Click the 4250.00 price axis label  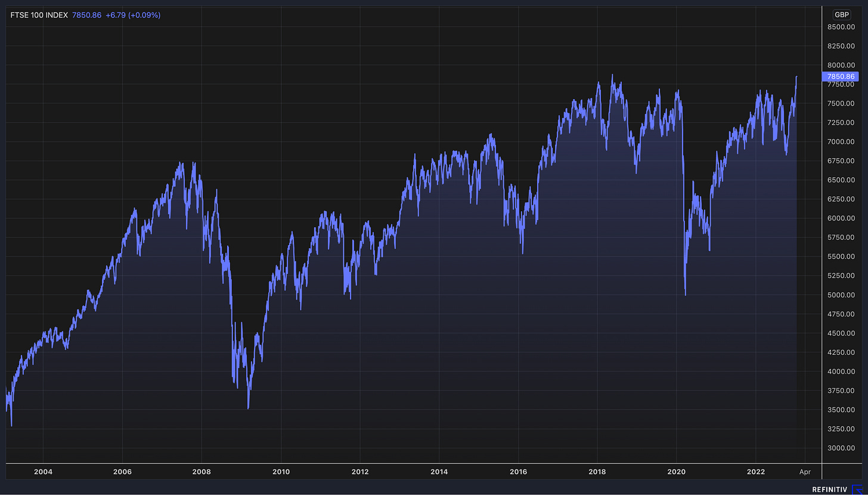click(x=841, y=352)
